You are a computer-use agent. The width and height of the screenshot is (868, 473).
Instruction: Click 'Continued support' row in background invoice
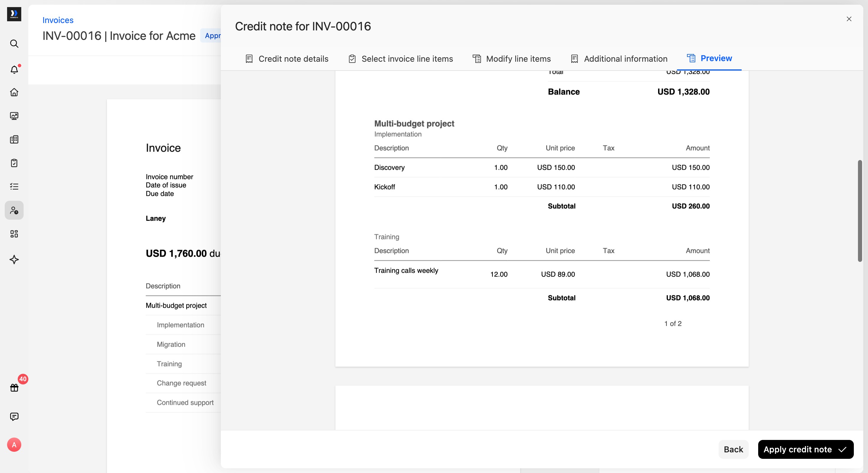(x=185, y=403)
